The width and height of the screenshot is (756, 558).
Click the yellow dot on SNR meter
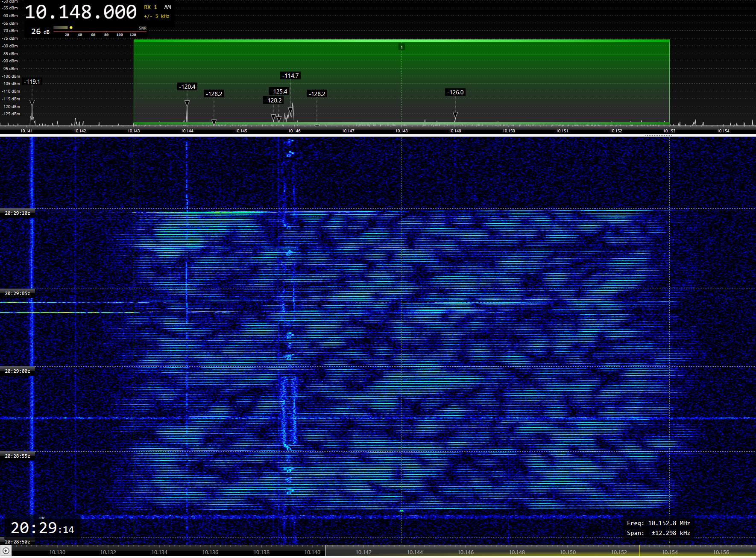(x=71, y=28)
